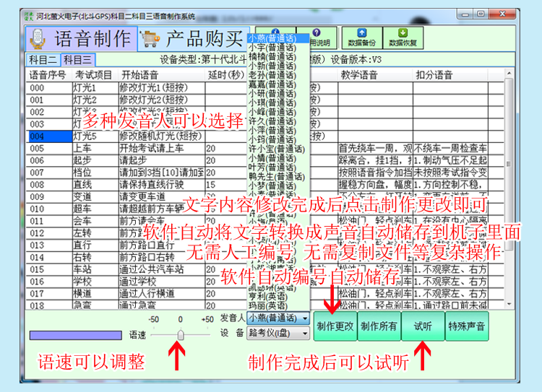The height and width of the screenshot is (392, 542).
Task: Click the 制作所有 button
Action: click(378, 326)
